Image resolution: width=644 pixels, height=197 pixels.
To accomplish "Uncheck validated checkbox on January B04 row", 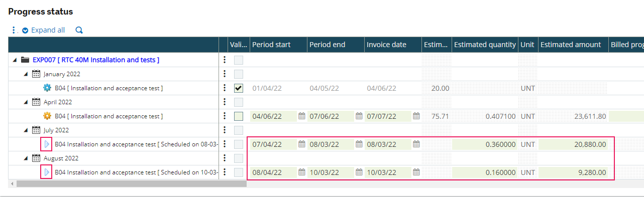I will [x=239, y=88].
